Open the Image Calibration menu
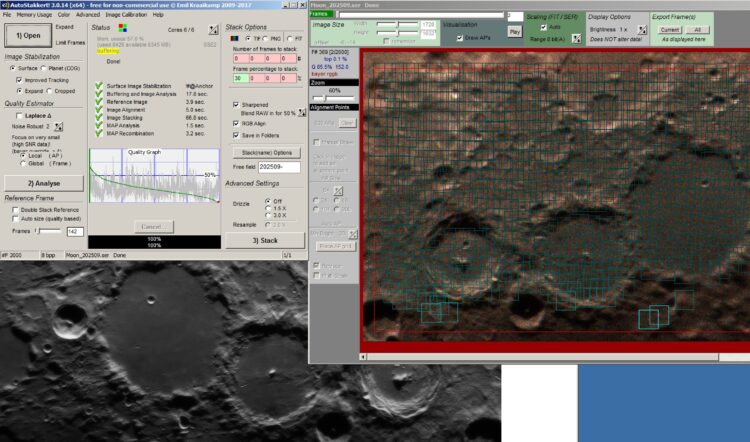This screenshot has width=750, height=442. [x=126, y=15]
